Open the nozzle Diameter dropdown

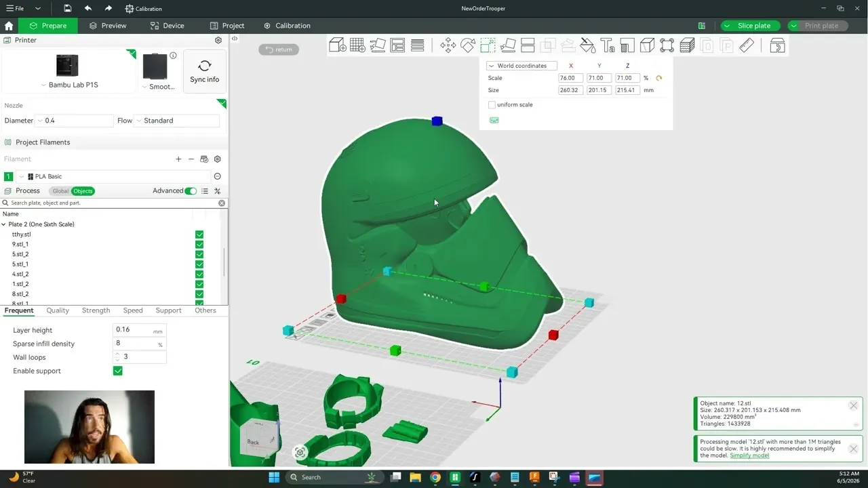pyautogui.click(x=75, y=121)
